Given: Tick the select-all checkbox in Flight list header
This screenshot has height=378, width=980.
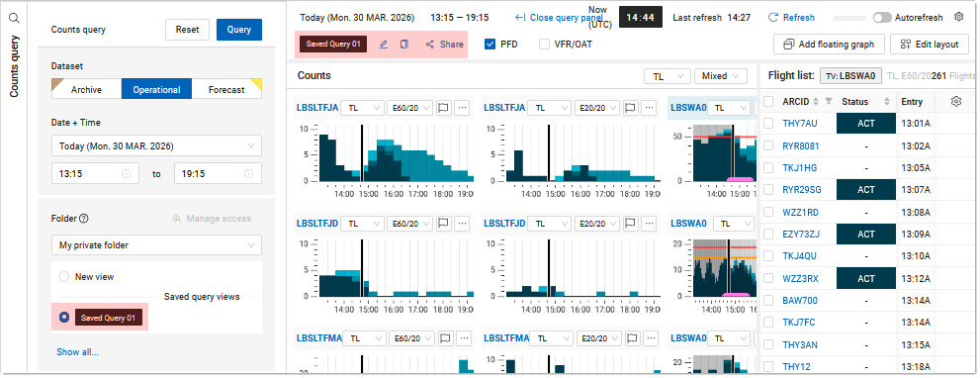Looking at the screenshot, I should [768, 101].
